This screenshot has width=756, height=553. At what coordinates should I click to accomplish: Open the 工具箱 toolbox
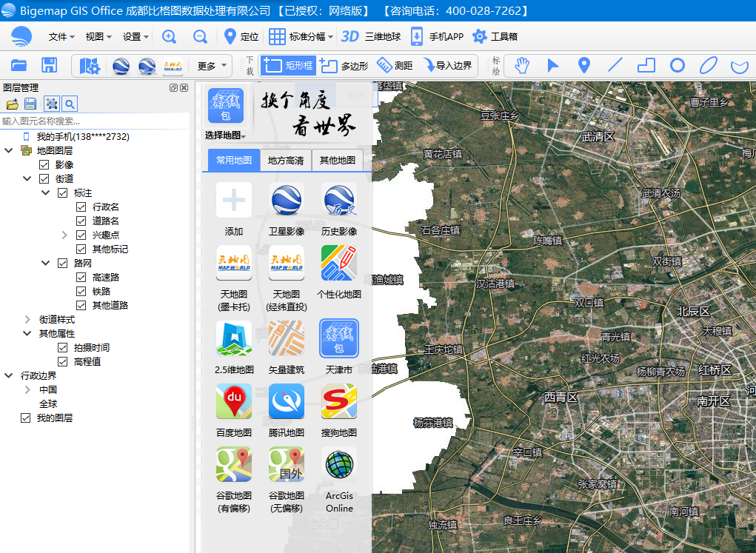pyautogui.click(x=495, y=36)
